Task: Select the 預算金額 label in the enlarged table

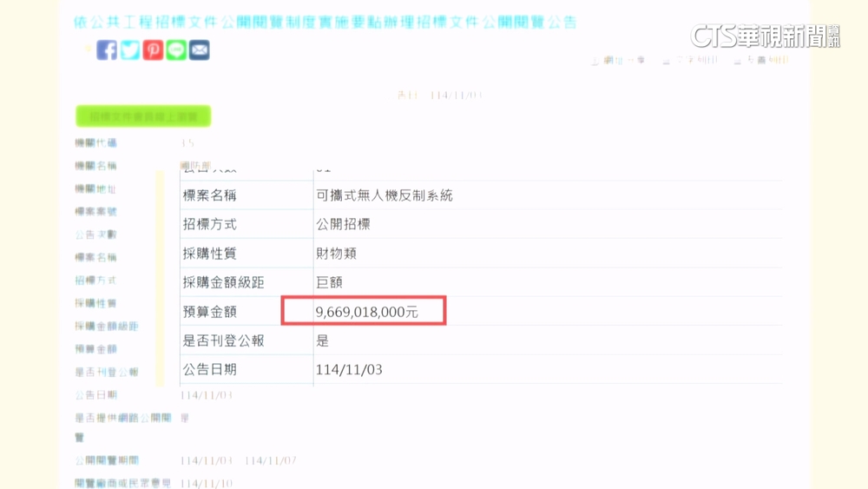Action: coord(210,312)
